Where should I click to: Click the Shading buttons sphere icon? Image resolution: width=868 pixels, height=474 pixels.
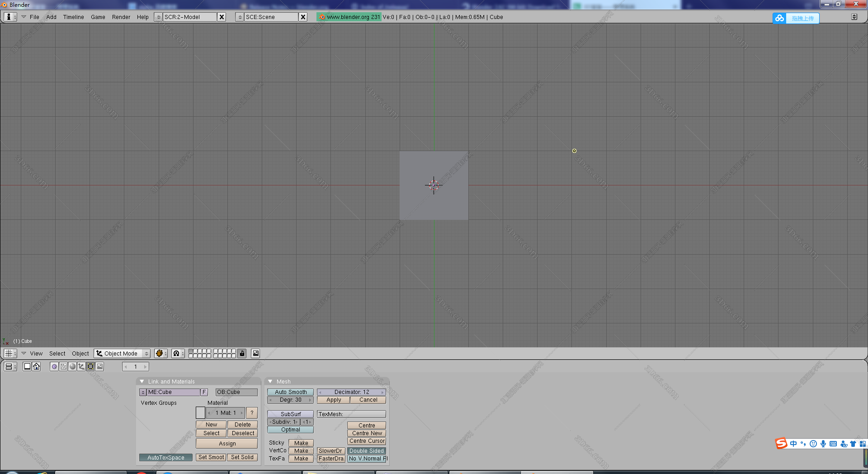(72, 366)
